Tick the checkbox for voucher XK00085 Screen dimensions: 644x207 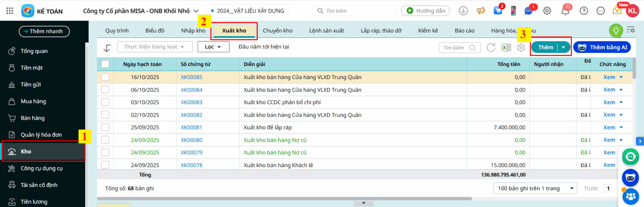point(105,77)
